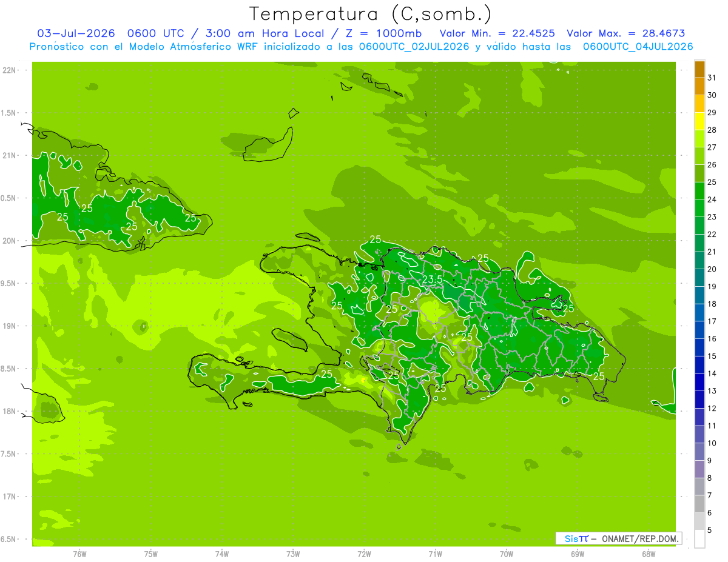Select "Valor Min. = 22.4525" text
Viewport: 728px width, 562px height.
click(497, 33)
